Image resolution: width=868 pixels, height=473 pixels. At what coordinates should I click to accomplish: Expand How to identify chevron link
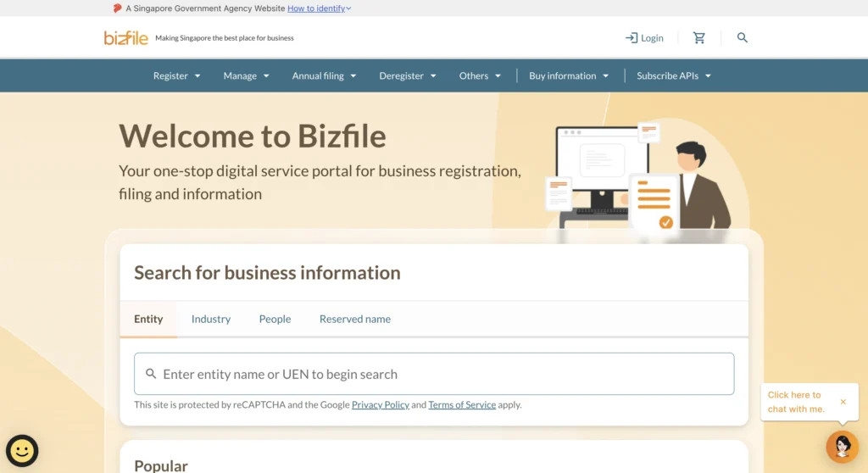point(319,8)
